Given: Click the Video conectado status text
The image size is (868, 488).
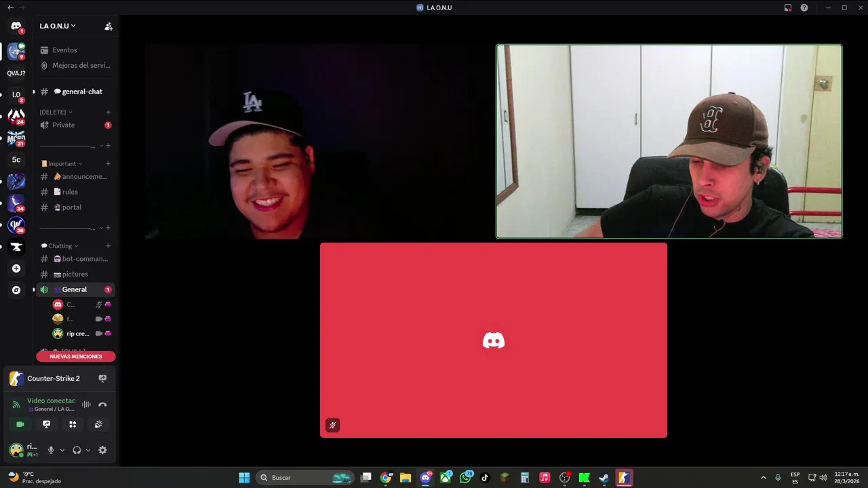Looking at the screenshot, I should (51, 401).
